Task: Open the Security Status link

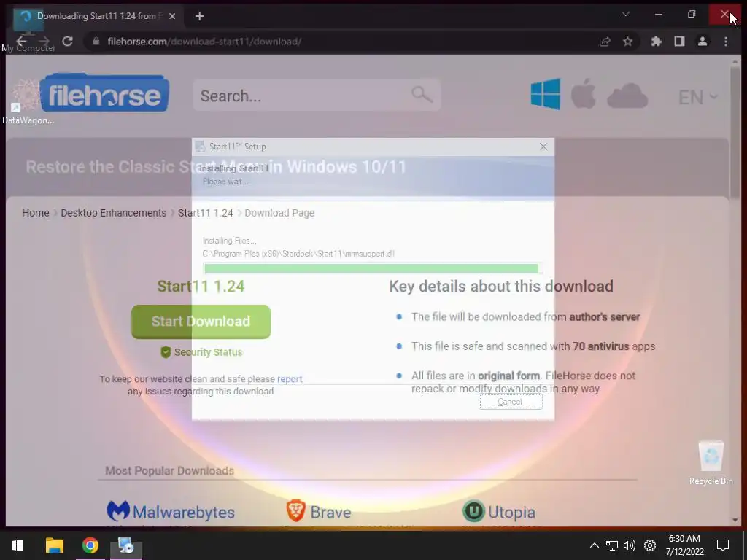Action: (x=208, y=352)
